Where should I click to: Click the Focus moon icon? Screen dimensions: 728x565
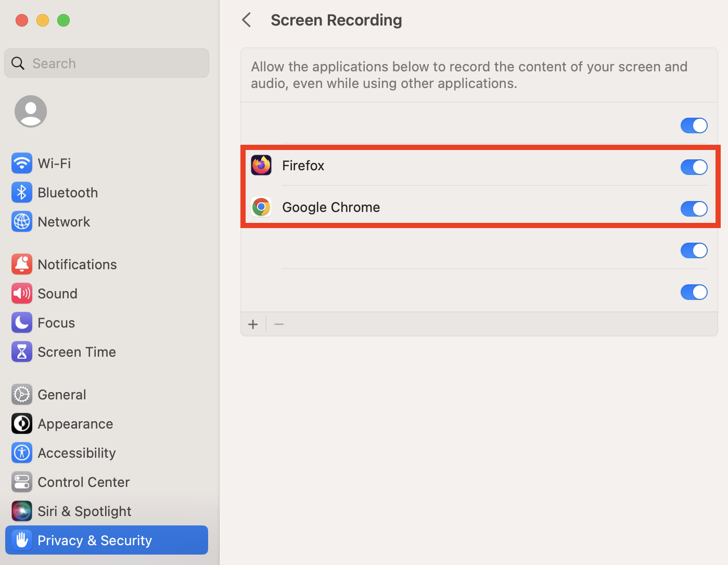point(22,323)
